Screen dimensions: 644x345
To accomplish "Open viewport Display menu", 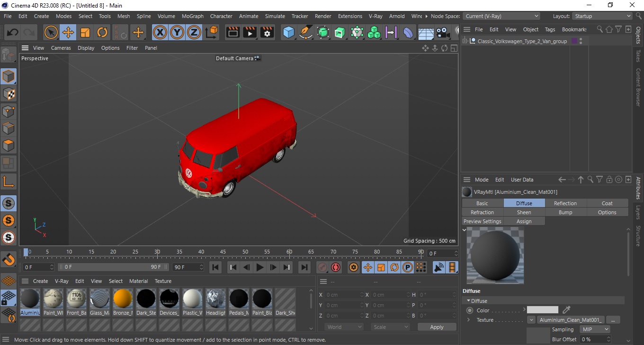I will 86,48.
